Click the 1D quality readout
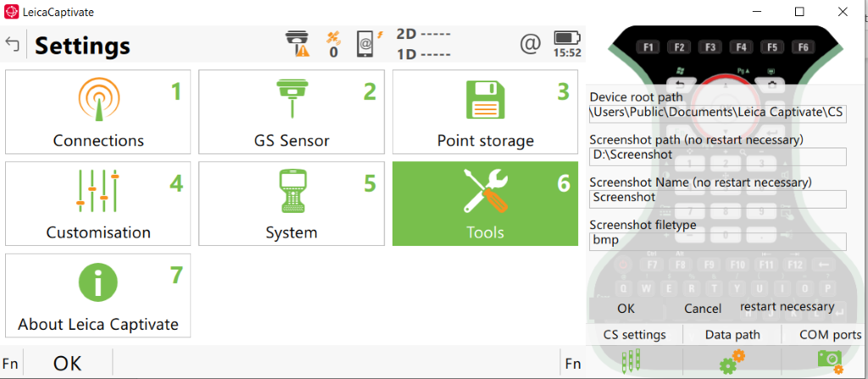Viewport: 868px width, 379px height. tap(424, 53)
